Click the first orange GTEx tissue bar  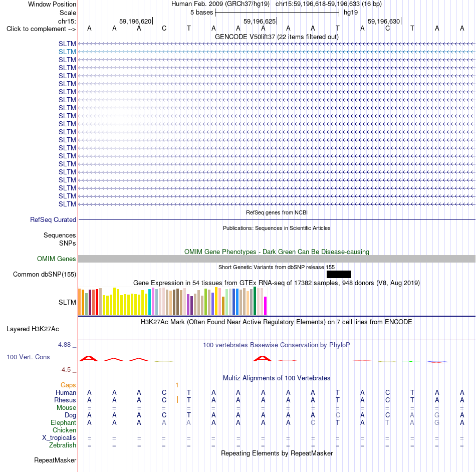[x=80, y=302]
